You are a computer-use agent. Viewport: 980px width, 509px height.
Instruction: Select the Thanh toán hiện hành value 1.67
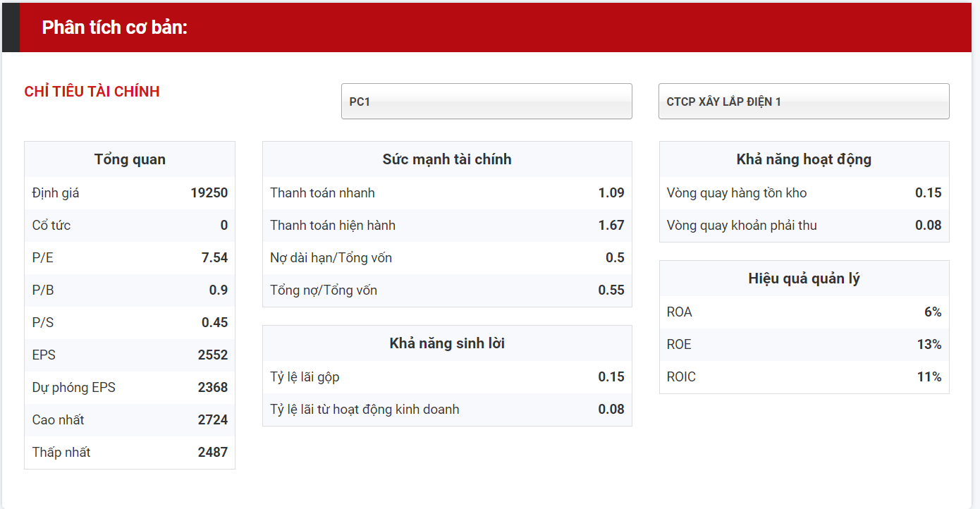611,226
